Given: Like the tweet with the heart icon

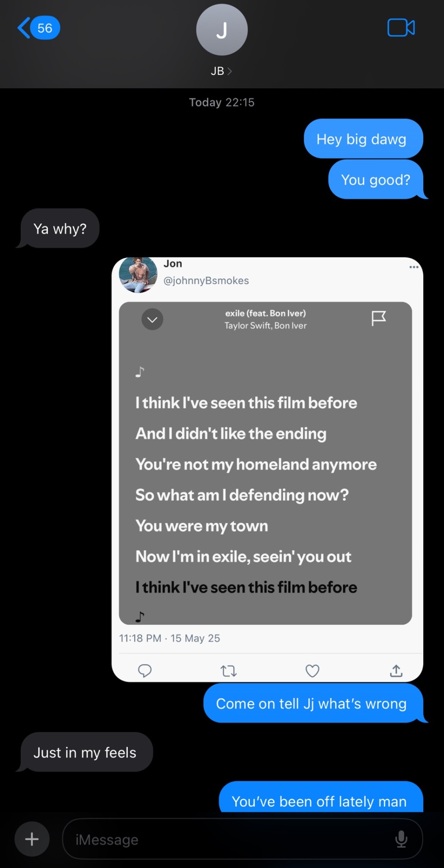Looking at the screenshot, I should pos(312,671).
